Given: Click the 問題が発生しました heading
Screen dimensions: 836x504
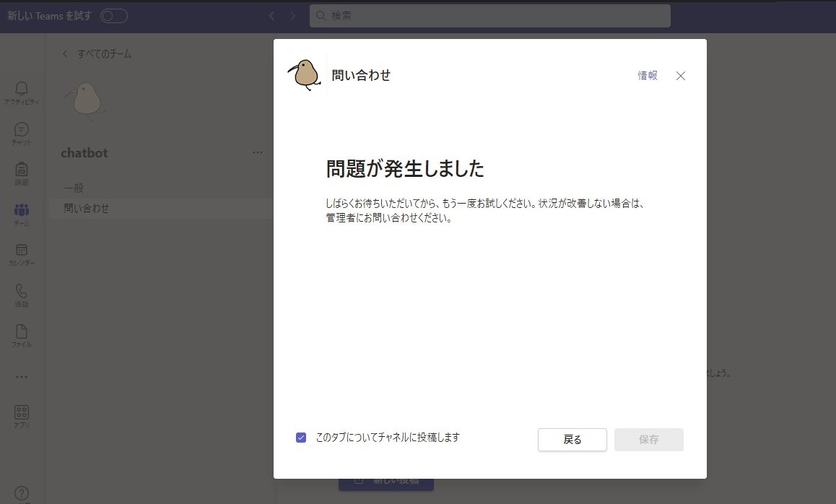Looking at the screenshot, I should point(405,168).
